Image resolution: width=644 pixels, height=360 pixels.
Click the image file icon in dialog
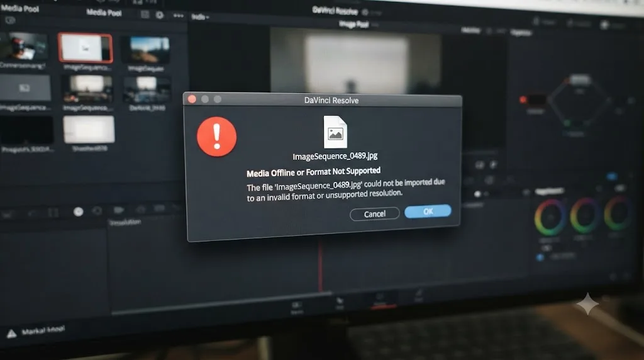pyautogui.click(x=335, y=132)
